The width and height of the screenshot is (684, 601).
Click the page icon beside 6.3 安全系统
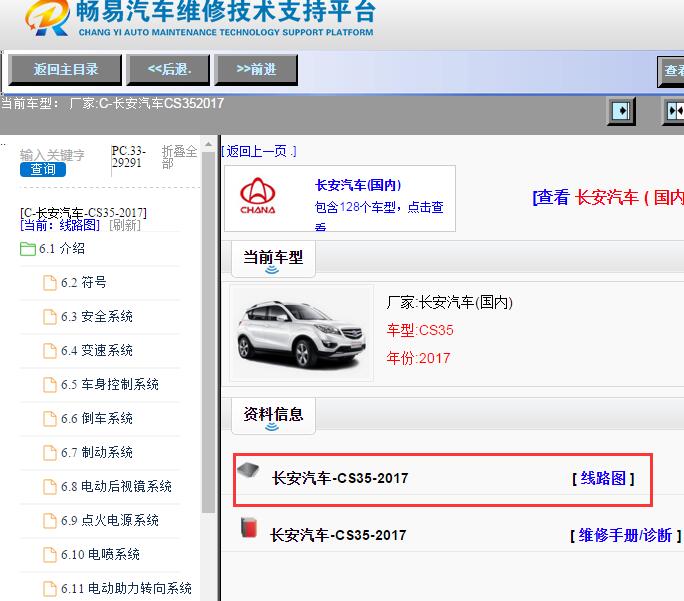50,317
